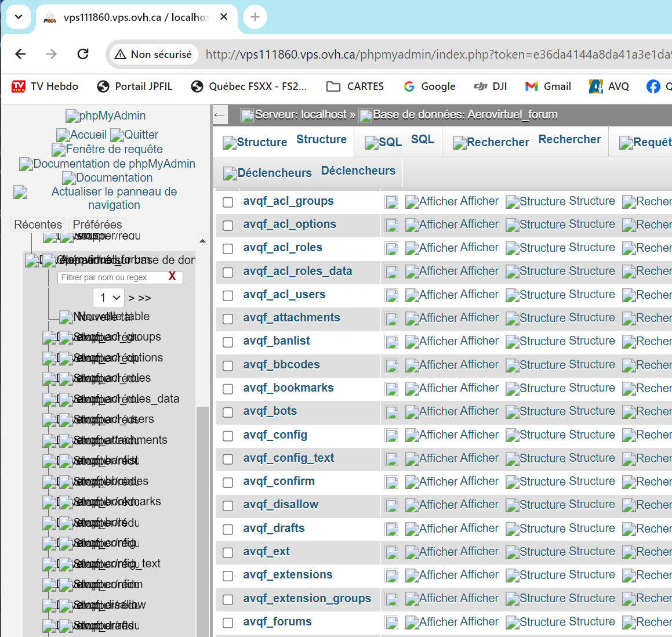Go to next page with single arrow
Image resolution: width=672 pixels, height=637 pixels.
pos(132,298)
